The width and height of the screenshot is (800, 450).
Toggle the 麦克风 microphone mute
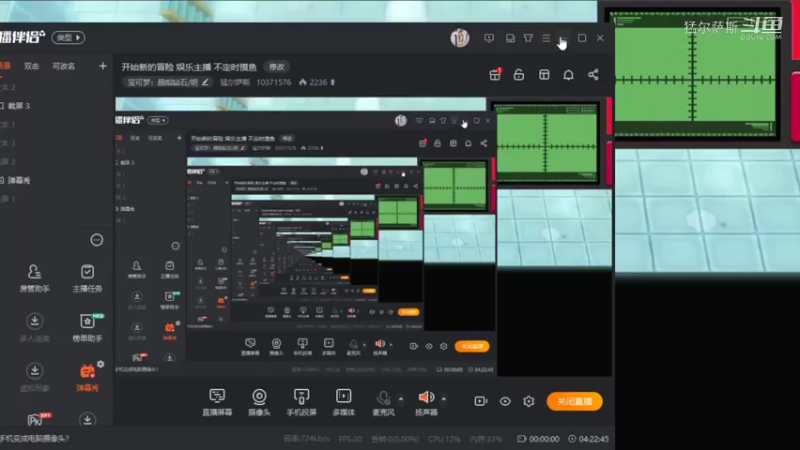point(384,403)
